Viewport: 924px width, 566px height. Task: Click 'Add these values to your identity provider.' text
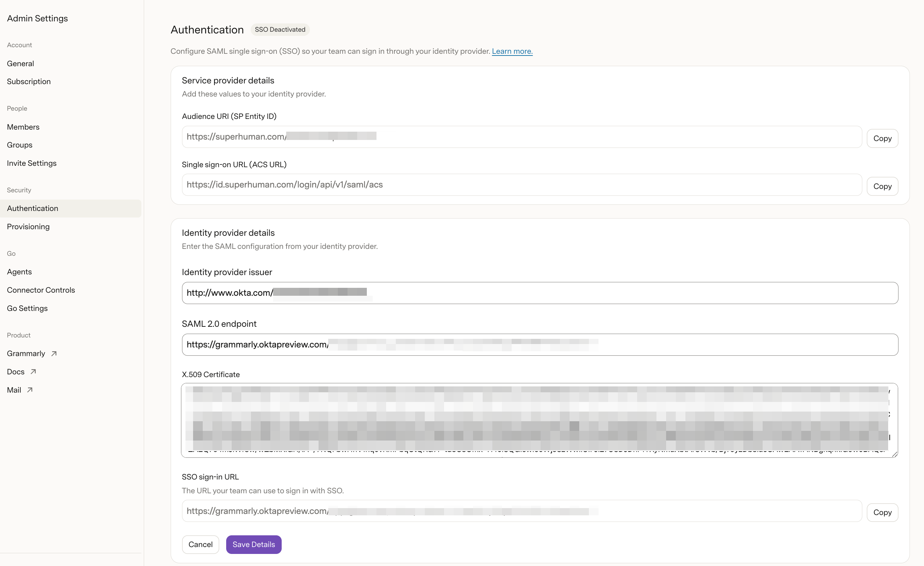(253, 94)
